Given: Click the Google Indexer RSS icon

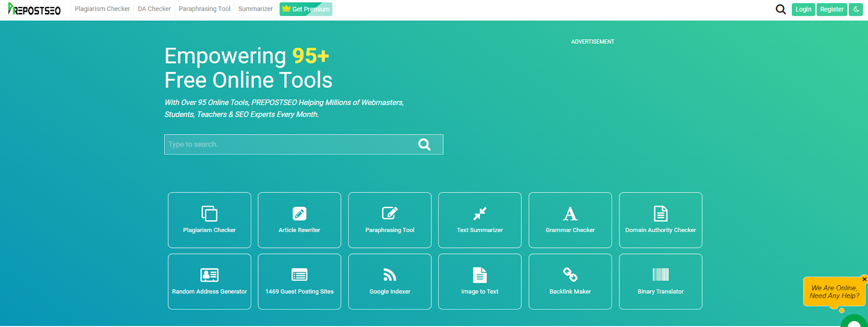Looking at the screenshot, I should [390, 275].
